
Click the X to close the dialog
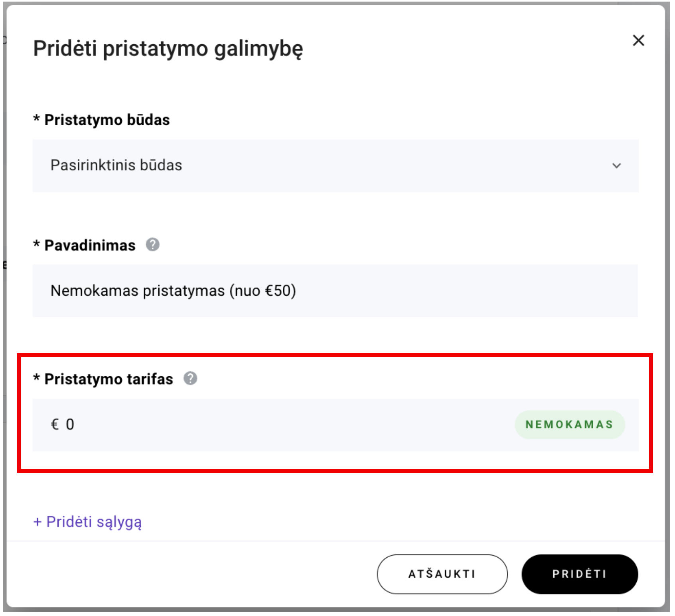click(638, 41)
